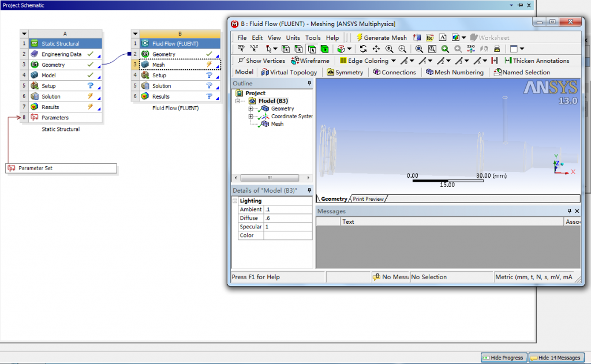Select the Coordinates (x,y,z) pick tool
This screenshot has height=364, width=591.
click(254, 48)
